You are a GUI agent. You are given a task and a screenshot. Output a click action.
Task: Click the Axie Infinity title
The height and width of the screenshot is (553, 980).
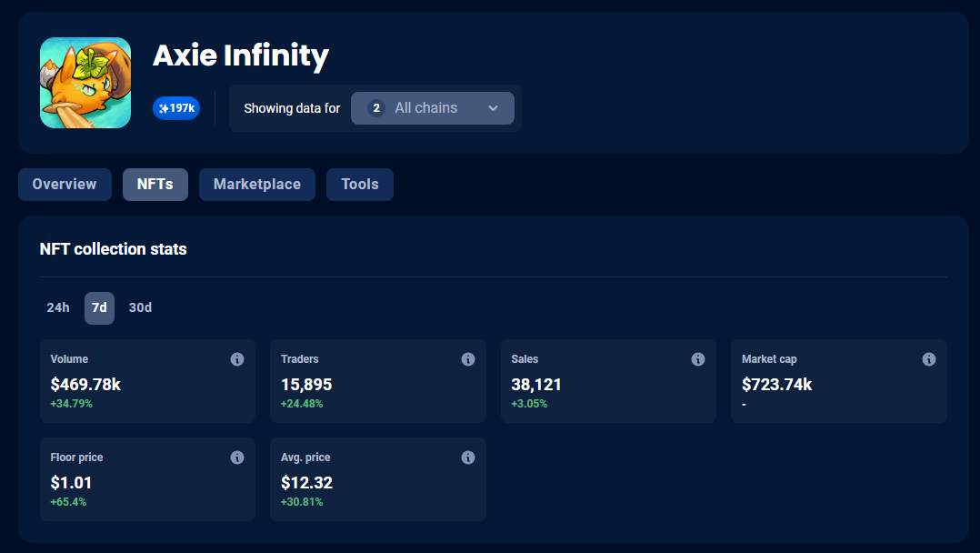click(241, 56)
